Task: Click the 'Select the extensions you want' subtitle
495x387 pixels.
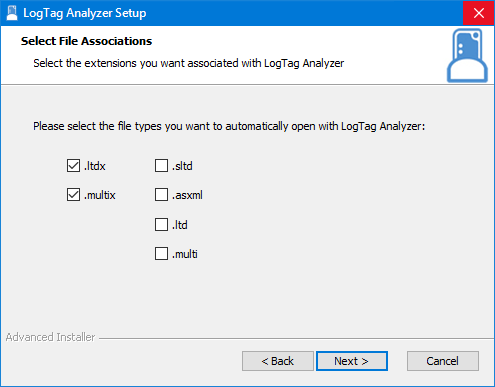Action: [188, 63]
